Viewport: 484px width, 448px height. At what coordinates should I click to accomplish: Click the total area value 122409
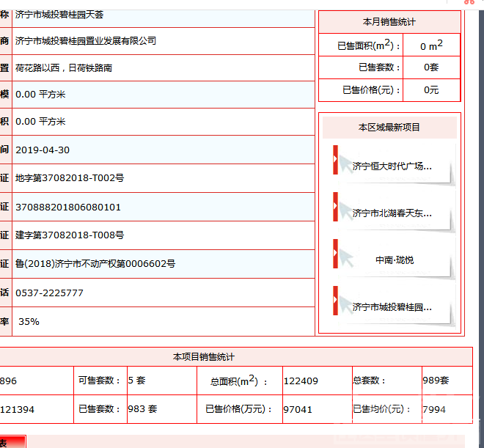coord(301,381)
